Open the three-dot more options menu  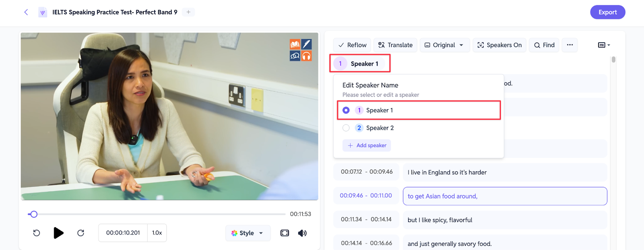(570, 45)
